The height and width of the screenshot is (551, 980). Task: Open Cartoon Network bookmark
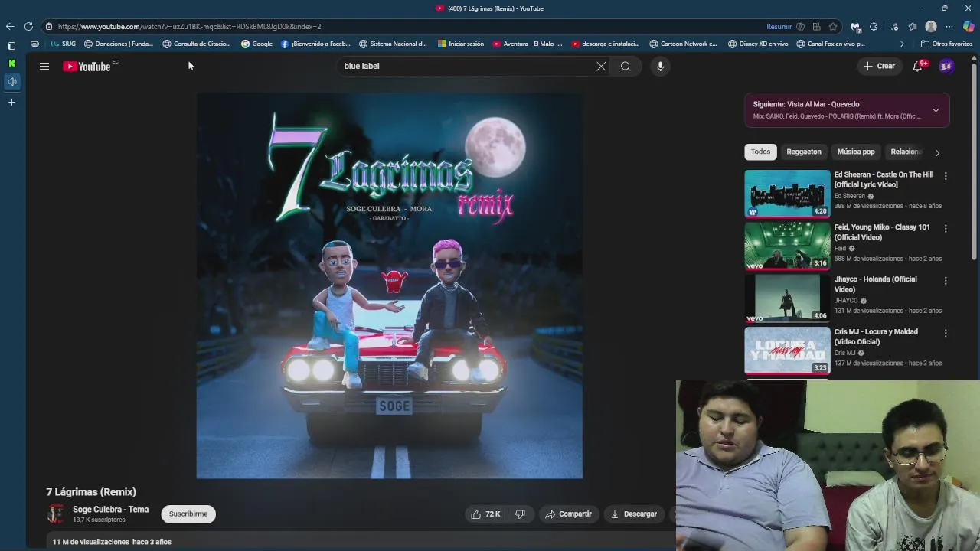coord(683,44)
